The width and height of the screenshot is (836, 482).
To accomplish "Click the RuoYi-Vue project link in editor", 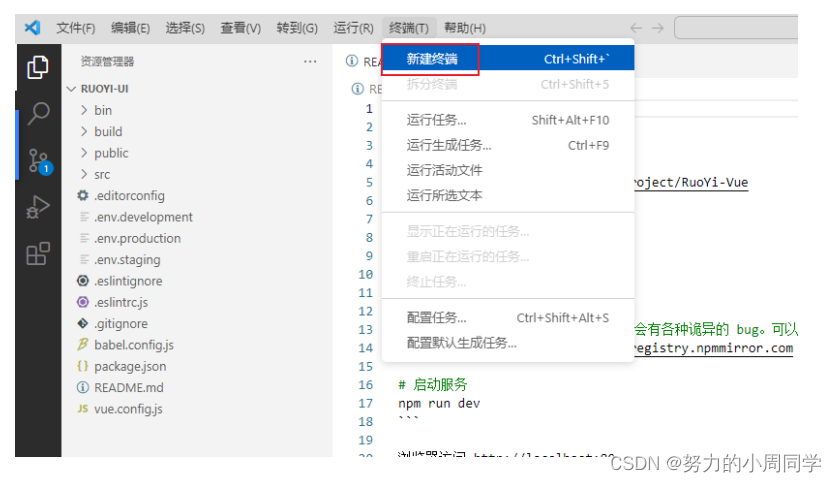I will click(x=691, y=182).
